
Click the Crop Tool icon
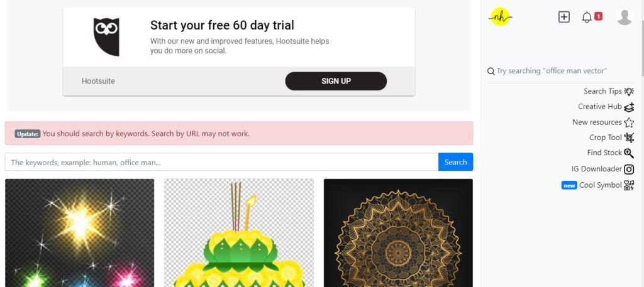point(629,138)
